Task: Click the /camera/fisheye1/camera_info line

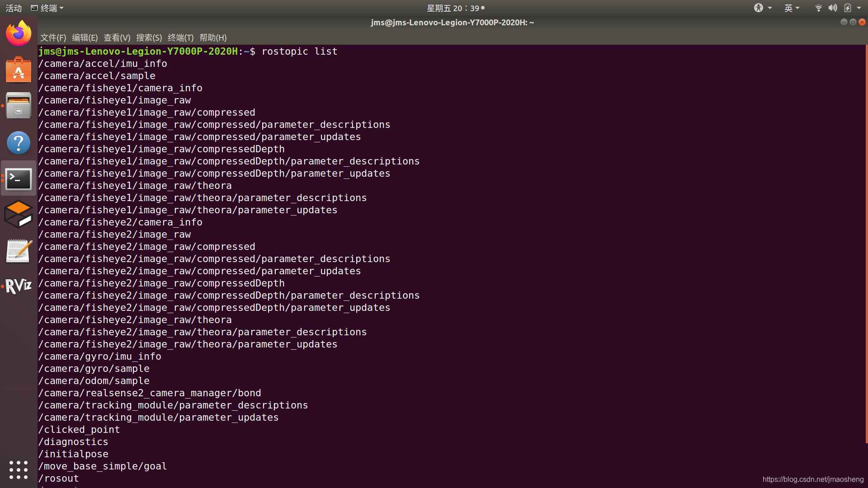Action: pyautogui.click(x=120, y=88)
